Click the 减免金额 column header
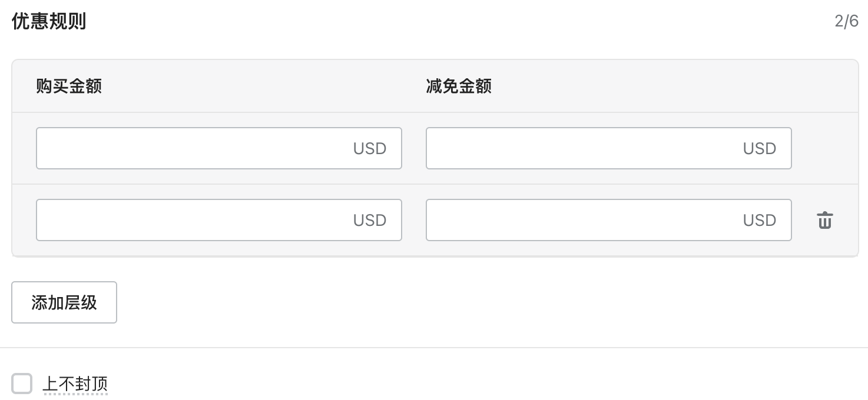This screenshot has width=868, height=400. point(458,86)
